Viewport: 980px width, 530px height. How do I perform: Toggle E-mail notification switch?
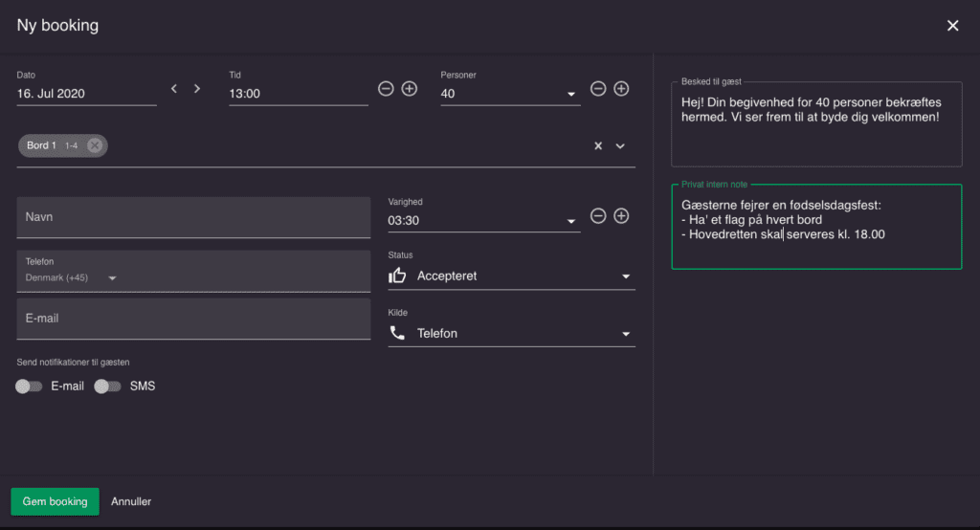point(29,386)
